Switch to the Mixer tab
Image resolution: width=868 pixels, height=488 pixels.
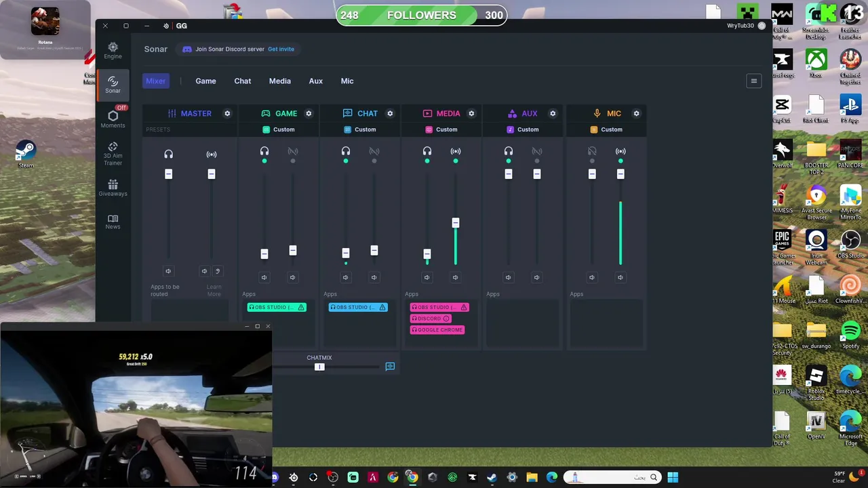(x=155, y=81)
